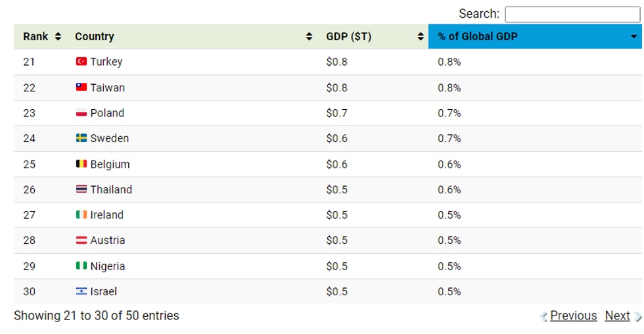
Task: Go to the Next page
Action: pyautogui.click(x=617, y=316)
